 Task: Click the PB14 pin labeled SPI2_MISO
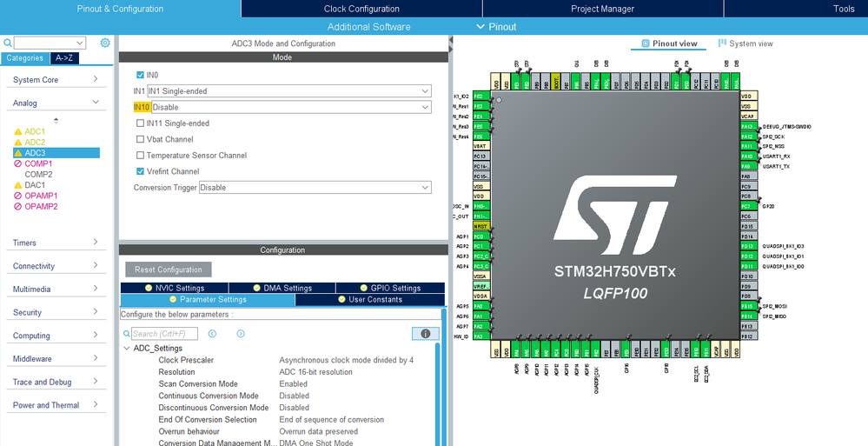748,316
